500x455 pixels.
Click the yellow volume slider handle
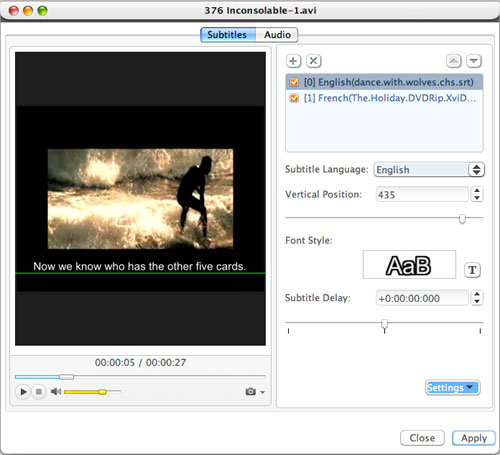coord(102,392)
